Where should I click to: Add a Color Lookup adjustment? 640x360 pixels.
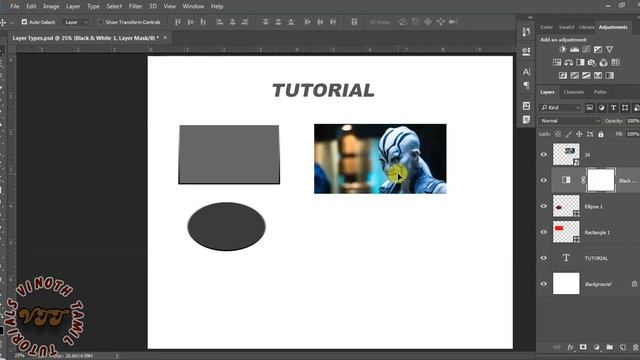[616, 62]
